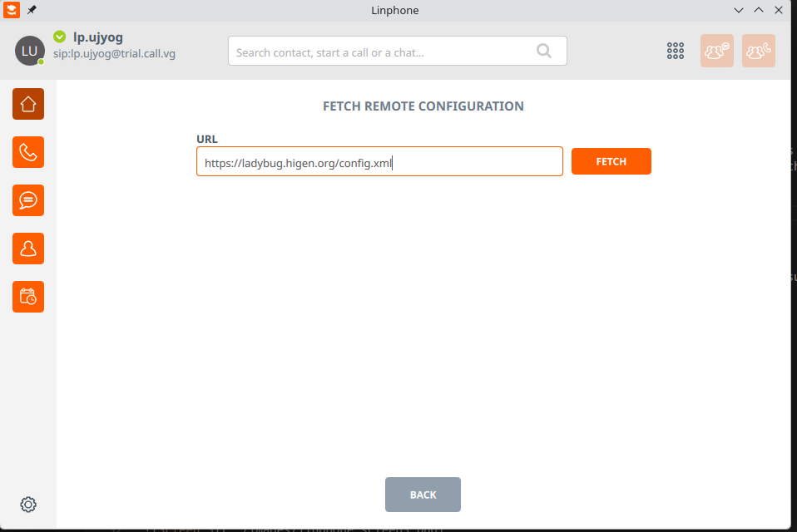Focus the URL input field
The width and height of the screenshot is (797, 532).
pos(379,162)
